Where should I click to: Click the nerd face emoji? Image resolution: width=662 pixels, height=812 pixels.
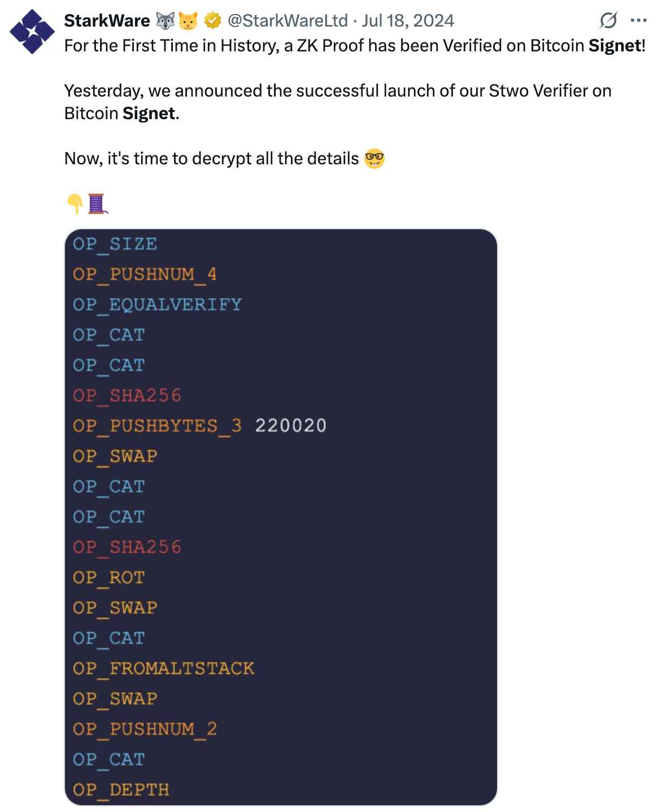coord(374,159)
